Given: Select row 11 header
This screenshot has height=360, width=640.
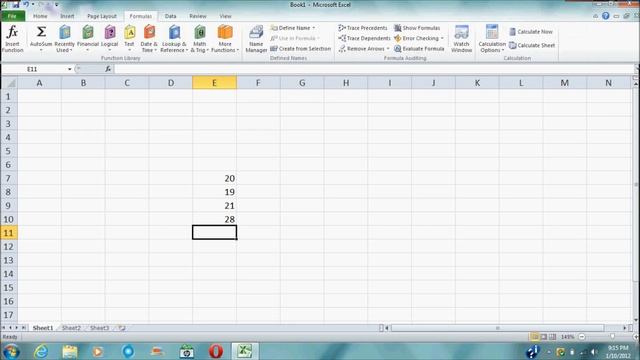Looking at the screenshot, I should click(9, 233).
